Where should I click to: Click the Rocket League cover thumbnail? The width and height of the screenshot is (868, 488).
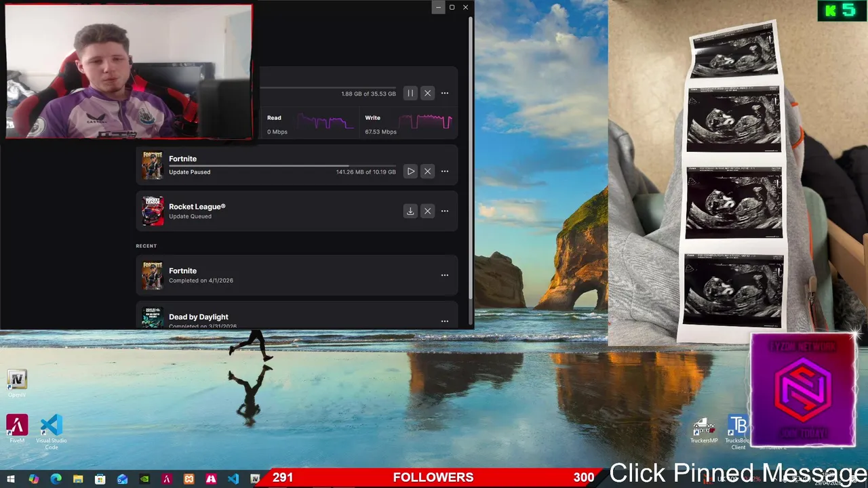153,211
